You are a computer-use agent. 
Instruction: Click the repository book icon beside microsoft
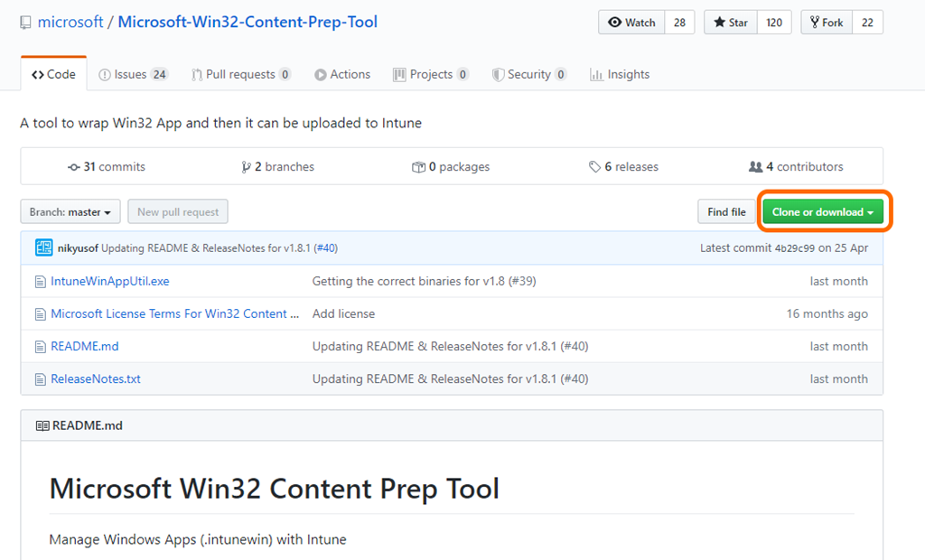click(26, 23)
